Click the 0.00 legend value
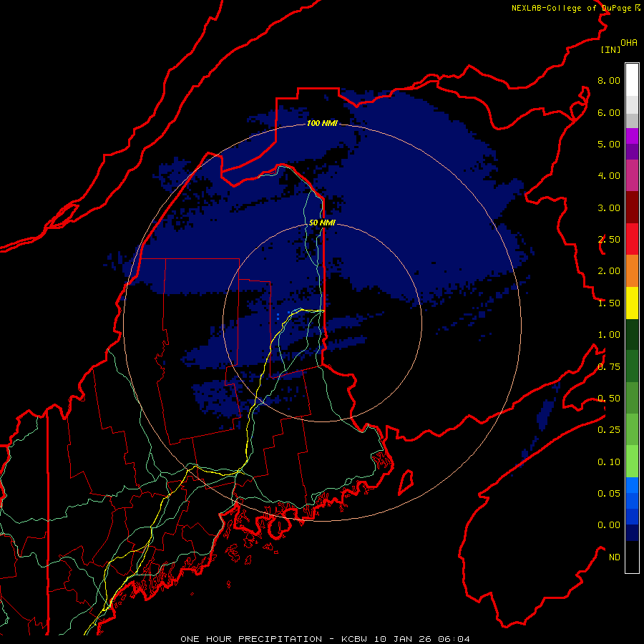644x644 pixels. pyautogui.click(x=609, y=525)
